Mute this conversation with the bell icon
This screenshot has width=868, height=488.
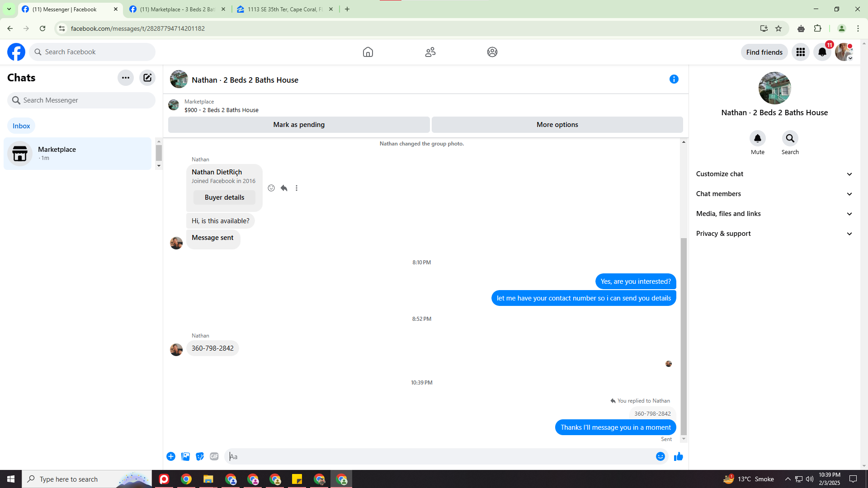758,138
